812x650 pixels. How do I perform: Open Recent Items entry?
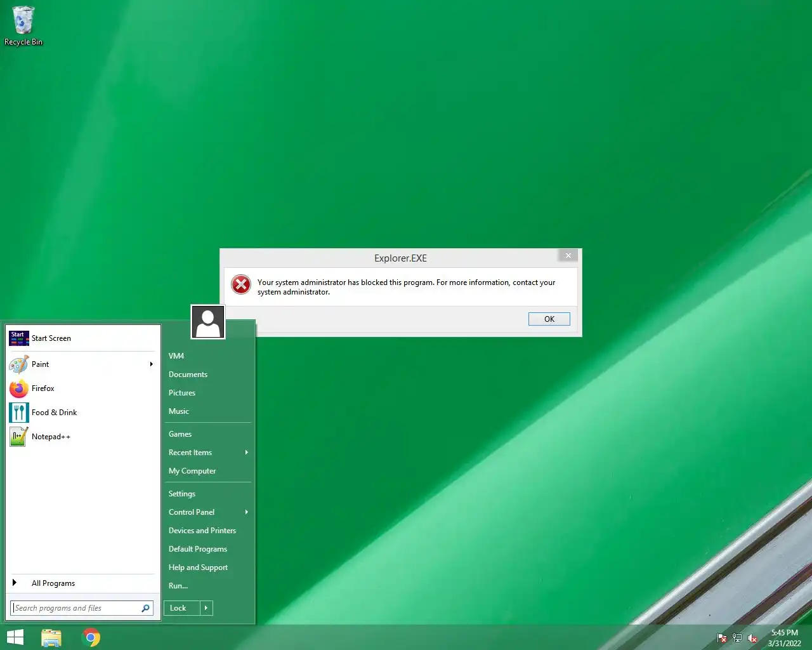coord(209,453)
